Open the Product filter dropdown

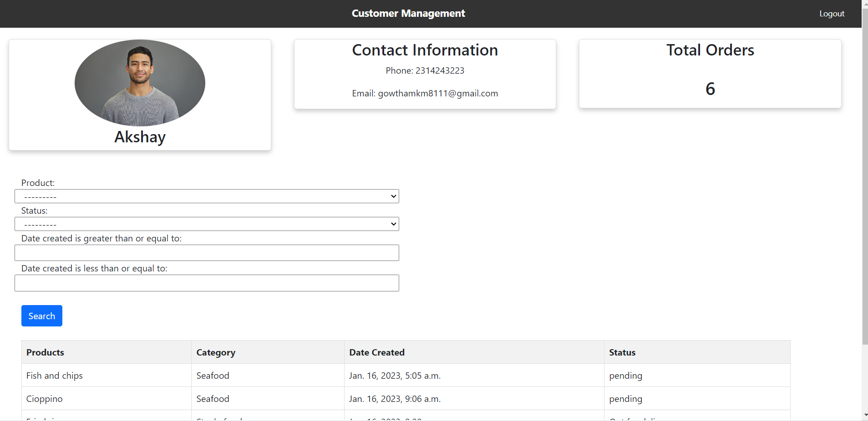click(x=207, y=196)
